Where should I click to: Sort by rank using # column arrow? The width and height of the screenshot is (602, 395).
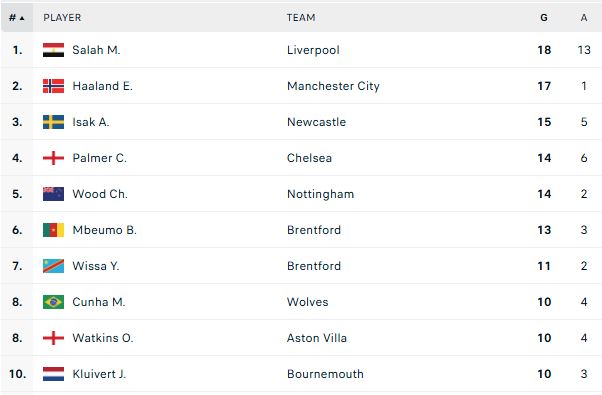pos(17,18)
